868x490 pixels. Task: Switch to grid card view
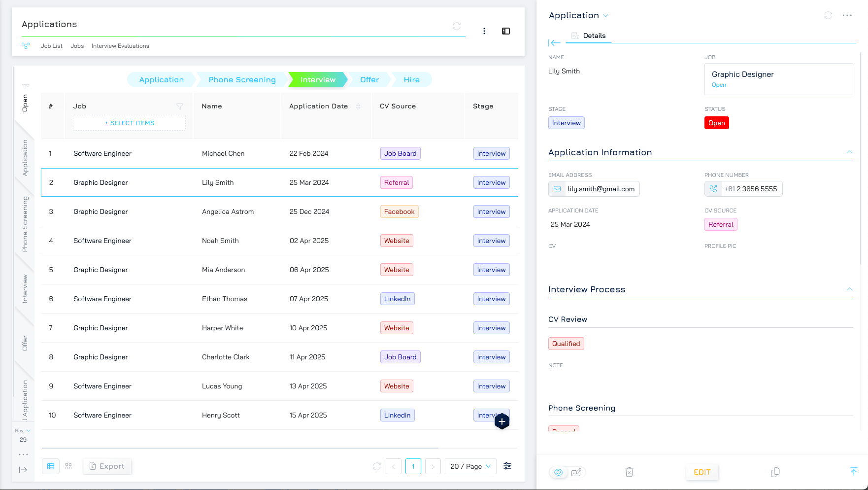coord(68,466)
